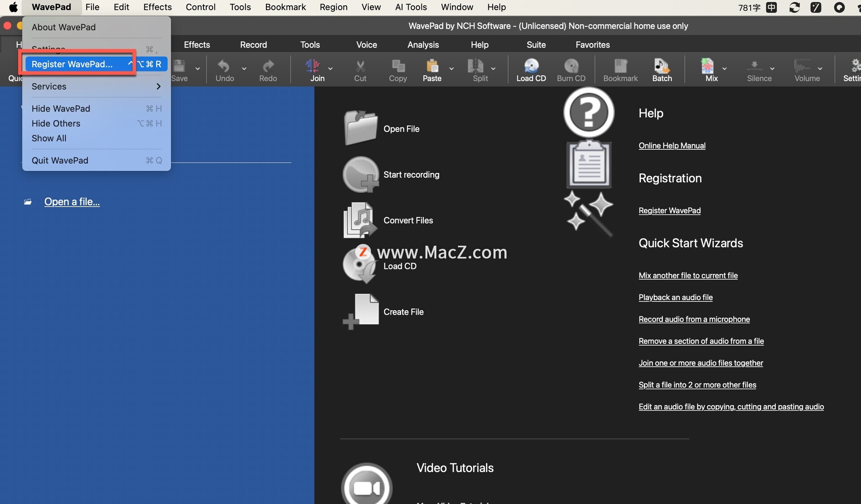Expand the Save dropdown arrow
The image size is (861, 504).
tap(197, 69)
